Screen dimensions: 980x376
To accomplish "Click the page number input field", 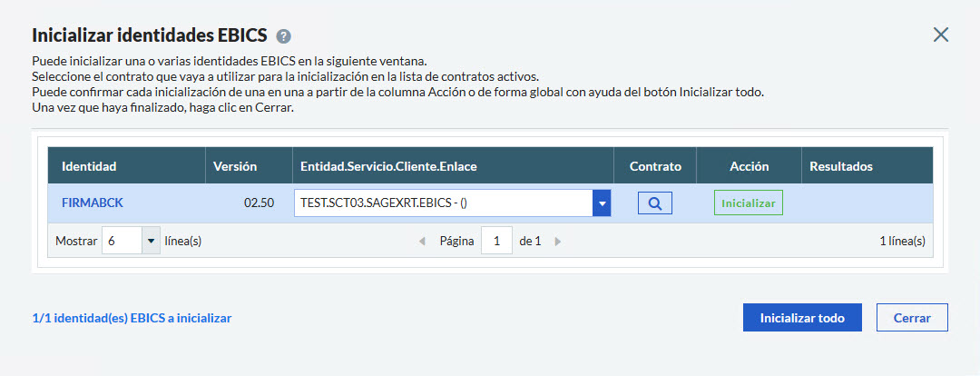I will 496,242.
